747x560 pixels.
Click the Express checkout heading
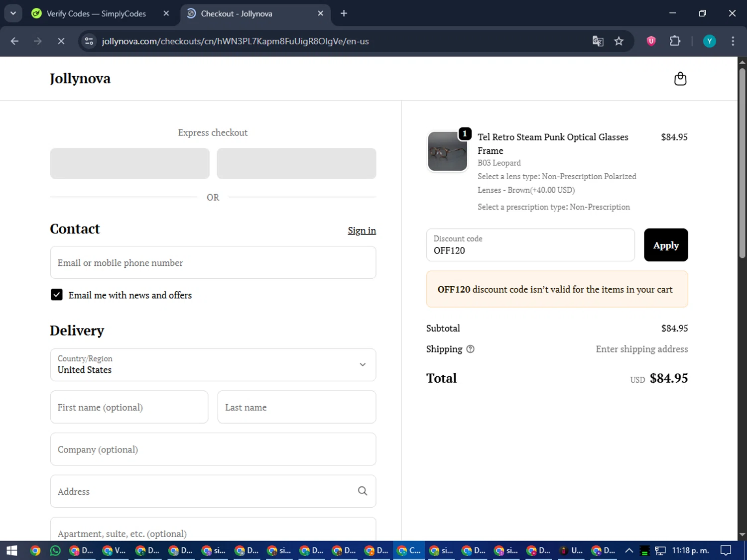[213, 132]
